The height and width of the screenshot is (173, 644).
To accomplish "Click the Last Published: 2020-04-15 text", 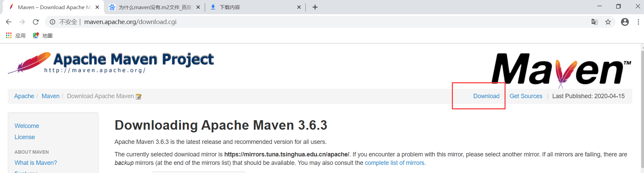I will coord(588,96).
